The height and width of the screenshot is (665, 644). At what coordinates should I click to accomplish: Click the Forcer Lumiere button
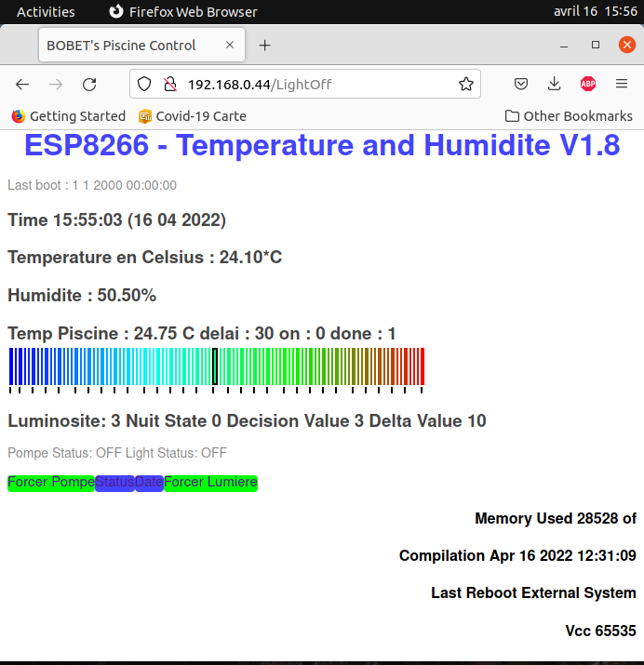coord(210,483)
